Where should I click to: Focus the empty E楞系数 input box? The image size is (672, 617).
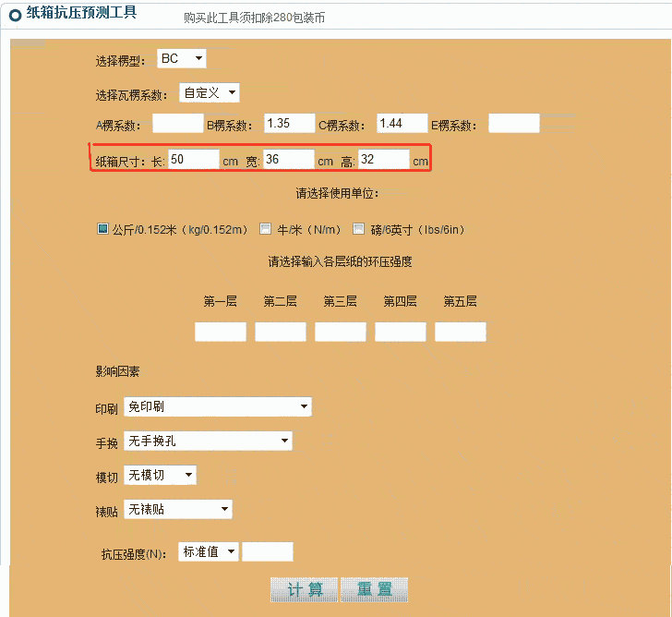[x=513, y=124]
